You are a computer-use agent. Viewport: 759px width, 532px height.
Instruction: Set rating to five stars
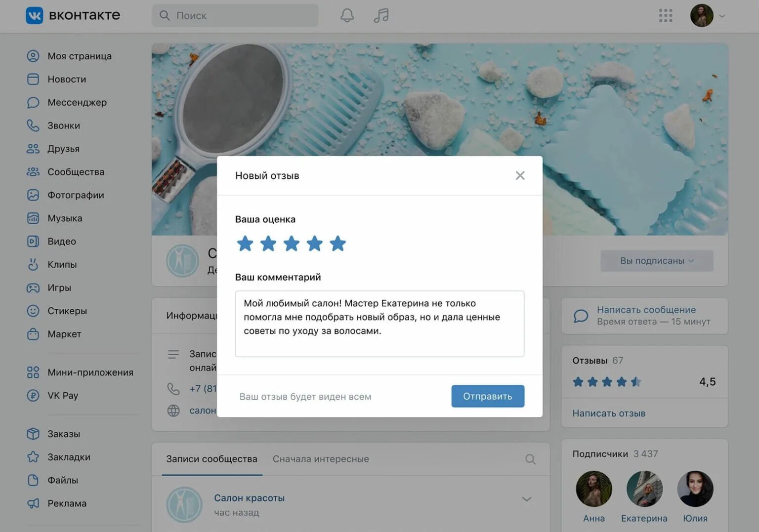[338, 244]
